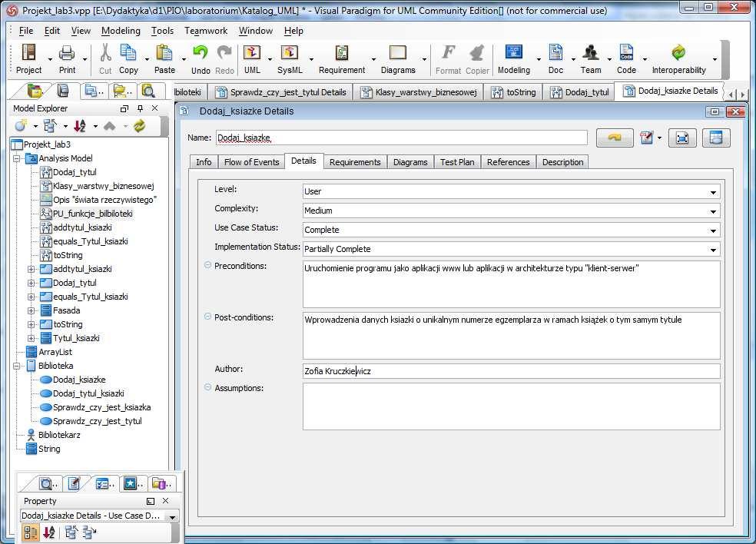Switch to the Flow of Events tab

(252, 162)
